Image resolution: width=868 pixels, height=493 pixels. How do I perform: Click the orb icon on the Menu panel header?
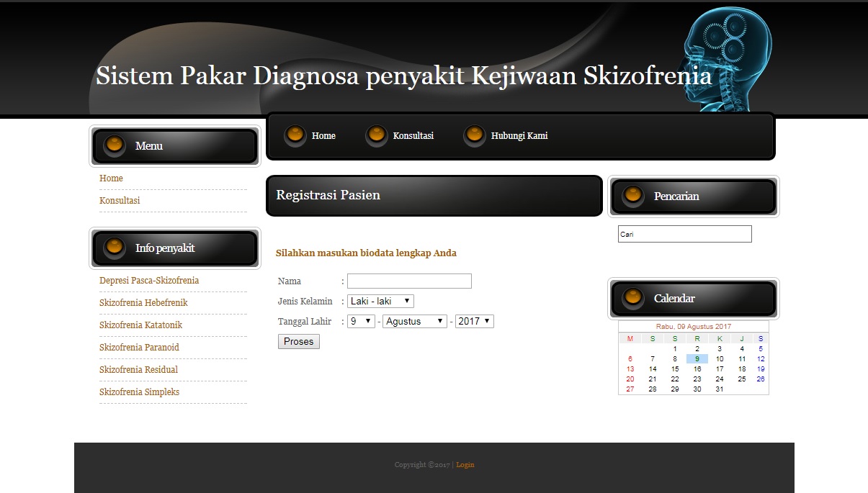pos(113,144)
